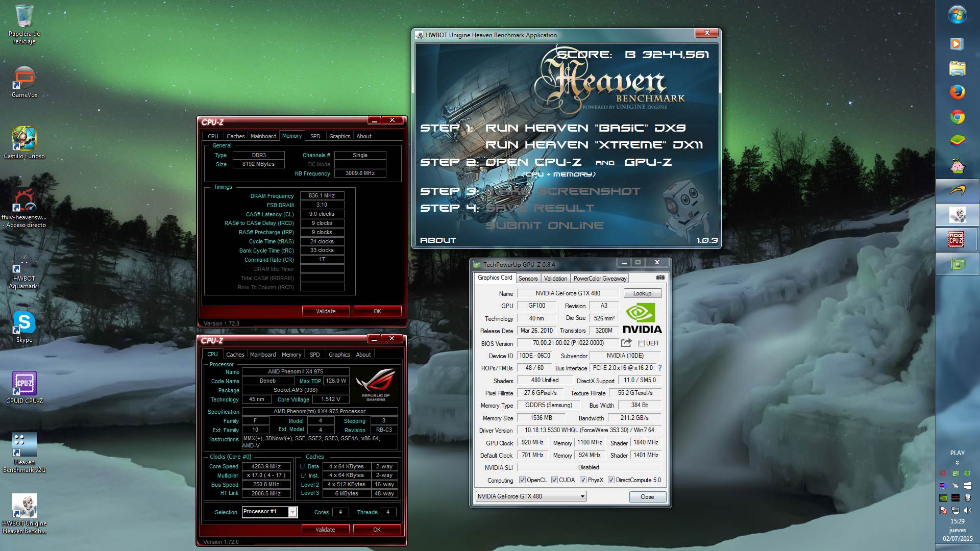
Task: Click the Bus Interface question mark help
Action: (660, 368)
